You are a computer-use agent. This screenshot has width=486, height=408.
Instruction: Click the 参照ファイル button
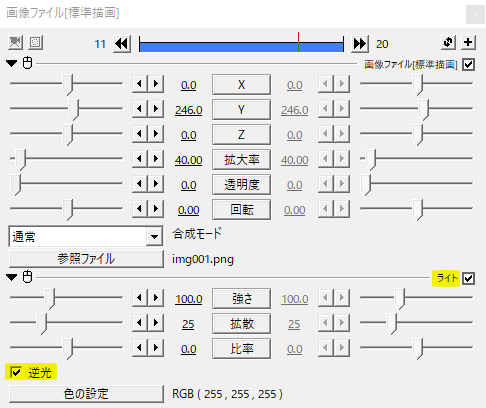86,259
